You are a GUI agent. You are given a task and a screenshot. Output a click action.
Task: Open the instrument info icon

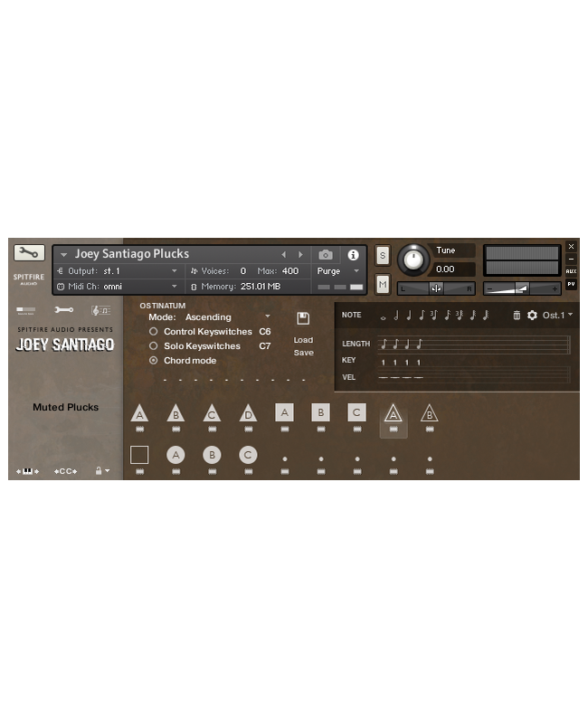coord(353,255)
